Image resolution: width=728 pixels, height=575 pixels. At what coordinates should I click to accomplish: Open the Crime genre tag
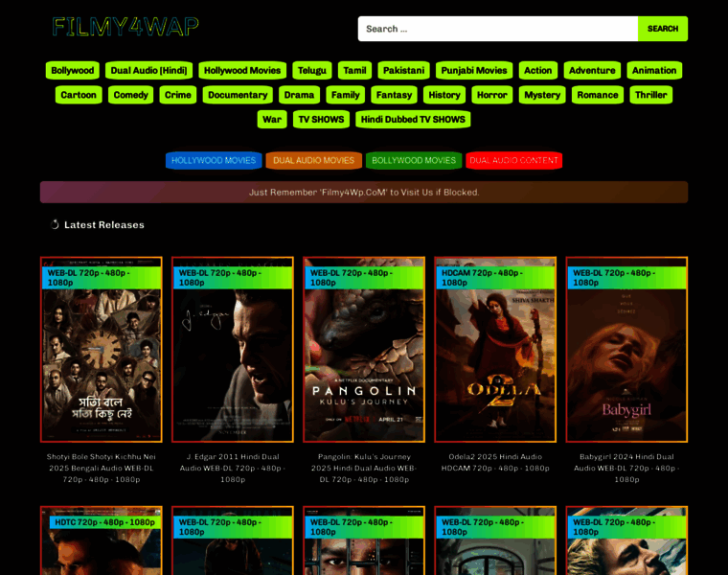coord(178,95)
